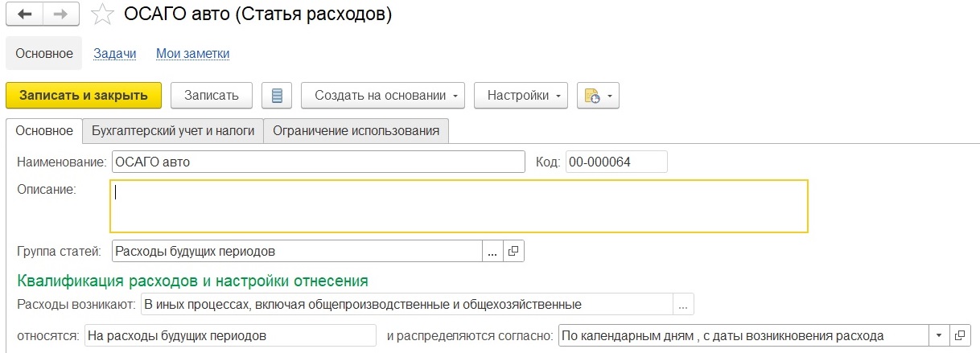Screen dimensions: 980x353
Task: Click ellipsis next to Расходы возникают field
Action: point(684,305)
